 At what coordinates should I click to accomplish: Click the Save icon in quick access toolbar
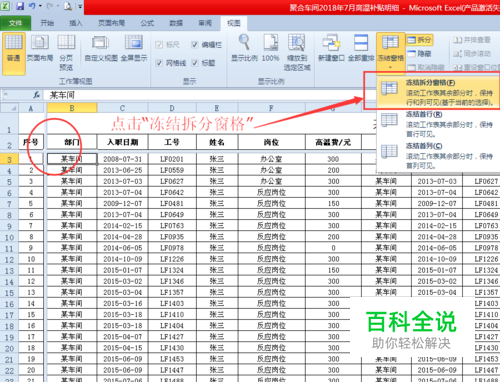pyautogui.click(x=20, y=6)
